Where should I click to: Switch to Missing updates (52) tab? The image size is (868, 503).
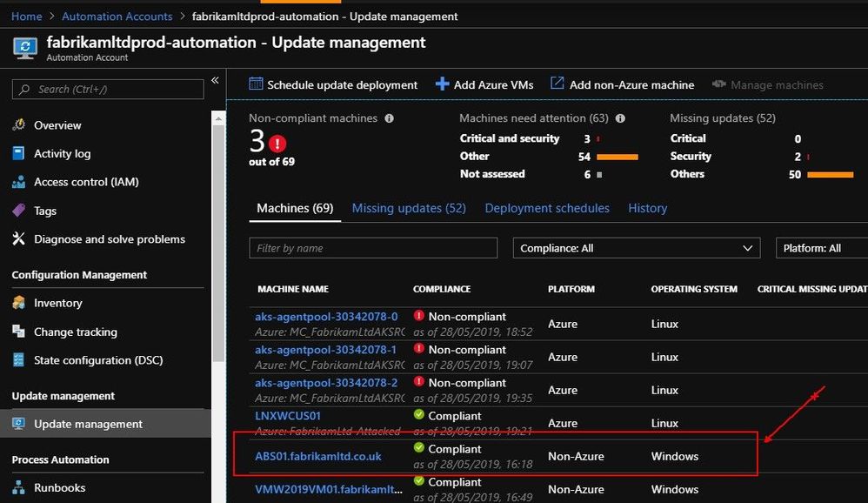click(x=409, y=208)
